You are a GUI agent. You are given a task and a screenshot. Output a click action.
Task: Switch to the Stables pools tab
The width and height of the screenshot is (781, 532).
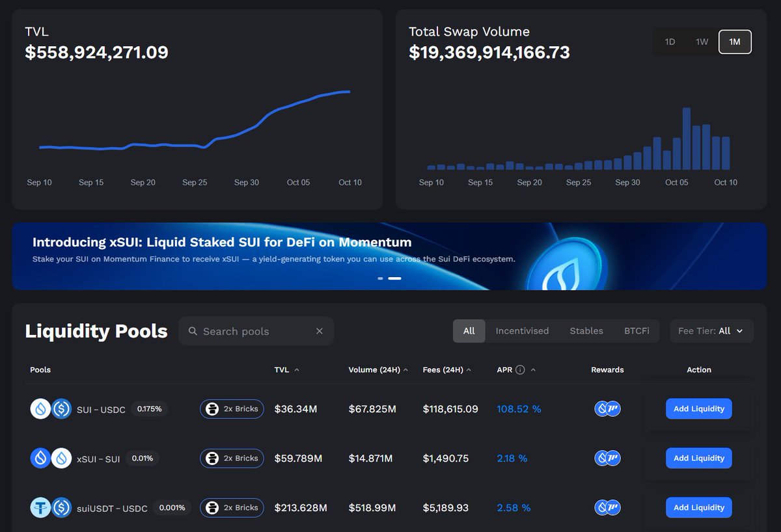click(x=586, y=330)
